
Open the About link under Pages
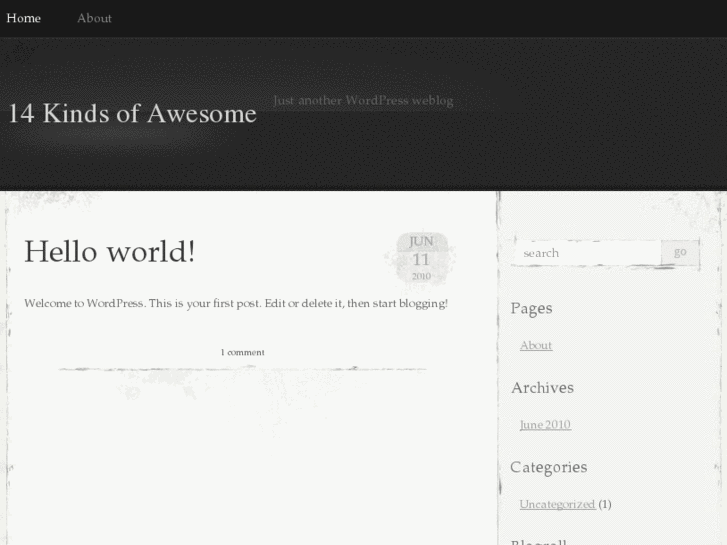[x=536, y=345]
